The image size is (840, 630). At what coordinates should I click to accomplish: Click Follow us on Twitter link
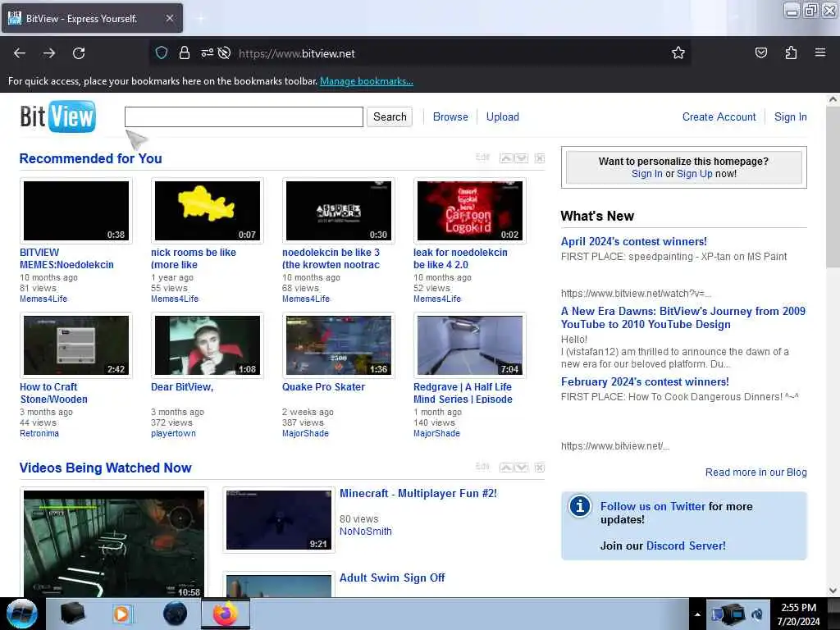coord(652,506)
